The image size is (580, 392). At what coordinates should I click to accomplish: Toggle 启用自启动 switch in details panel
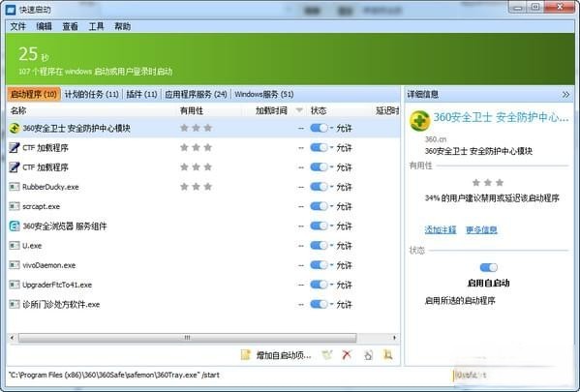click(x=488, y=267)
